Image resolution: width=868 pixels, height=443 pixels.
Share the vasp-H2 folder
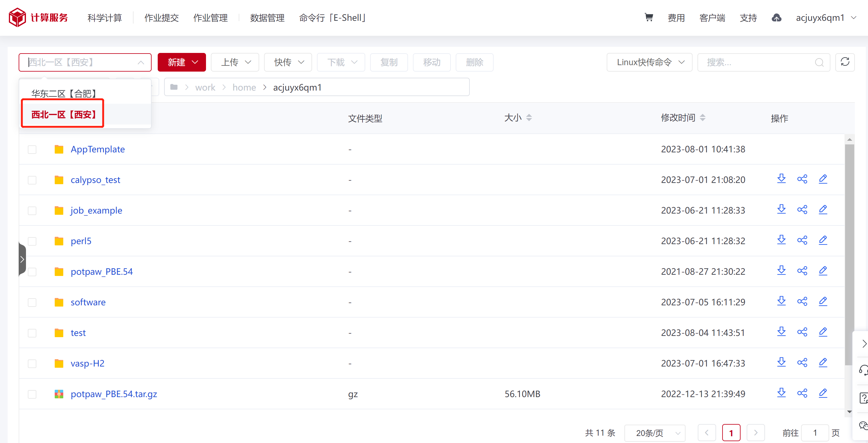(x=802, y=363)
